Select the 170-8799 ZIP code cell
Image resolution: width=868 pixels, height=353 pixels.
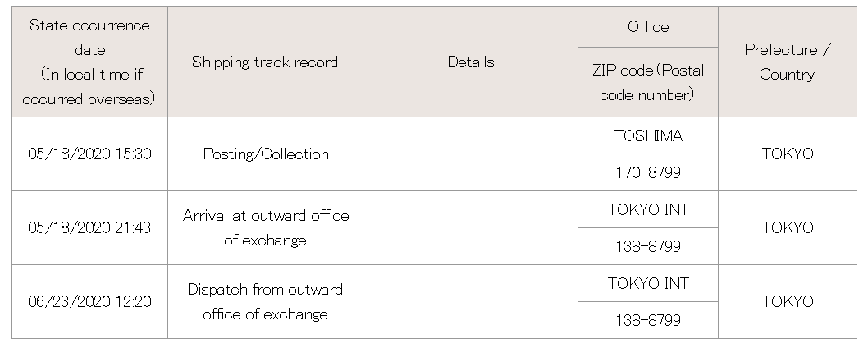click(648, 172)
